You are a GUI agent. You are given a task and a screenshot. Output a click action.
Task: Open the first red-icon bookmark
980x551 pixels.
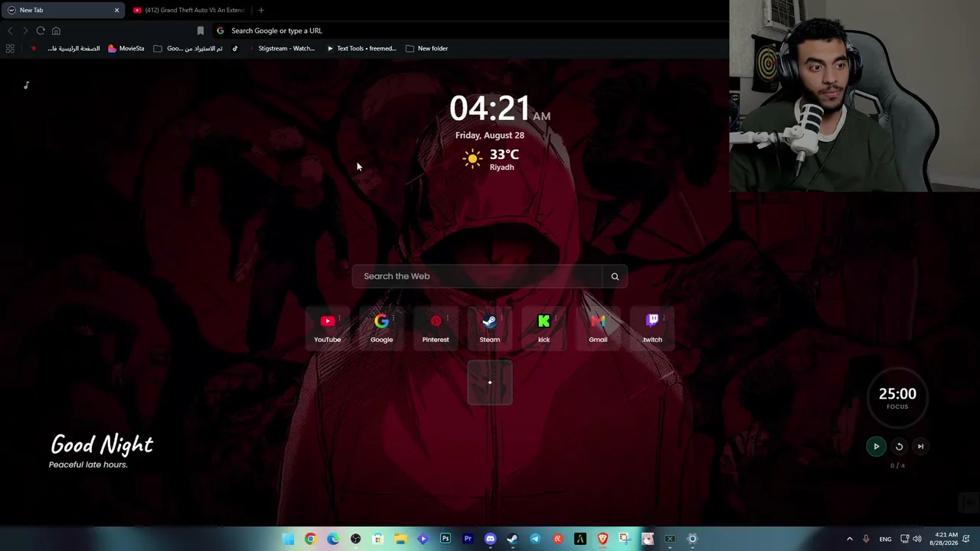pos(33,48)
